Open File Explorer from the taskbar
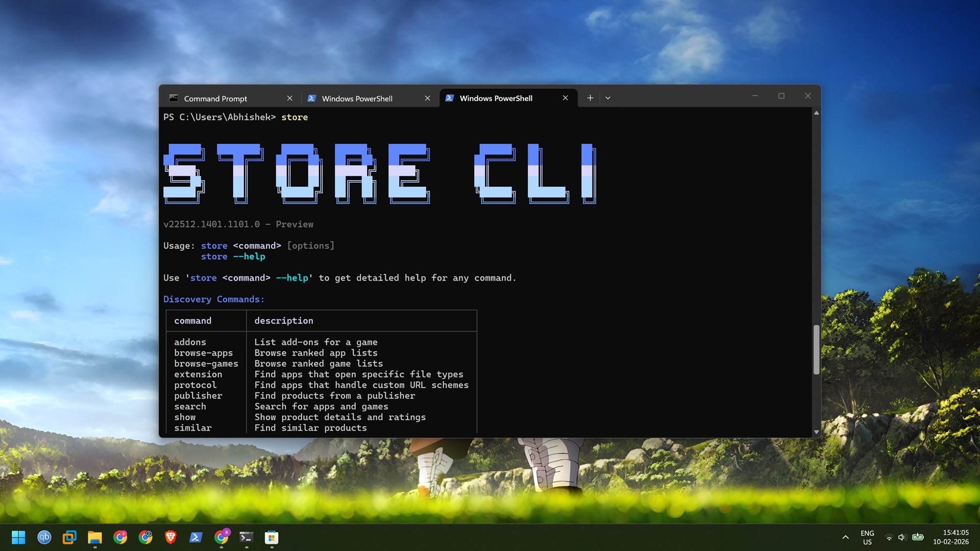 coord(94,537)
